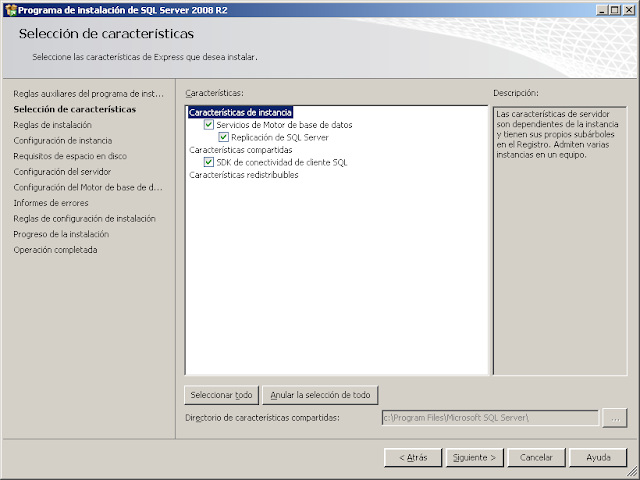Uncheck Servicios de Motor de base de datos
640x480 pixels.
pyautogui.click(x=209, y=124)
